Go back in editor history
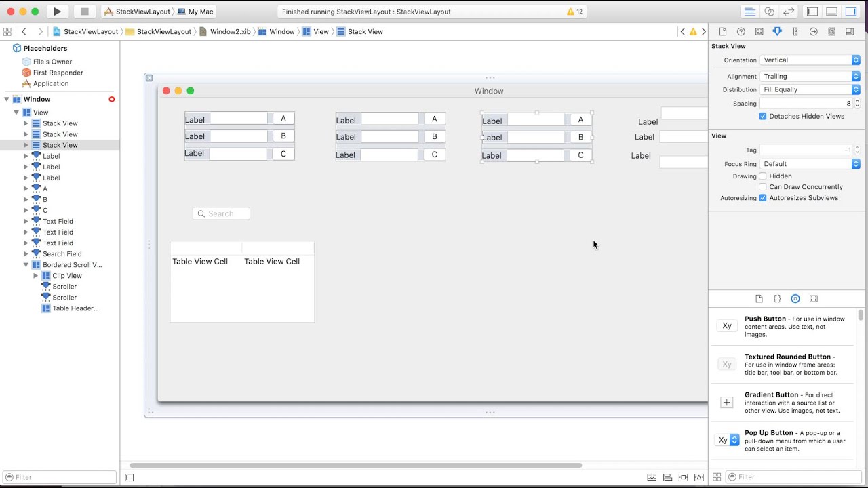868x488 pixels. click(x=24, y=32)
